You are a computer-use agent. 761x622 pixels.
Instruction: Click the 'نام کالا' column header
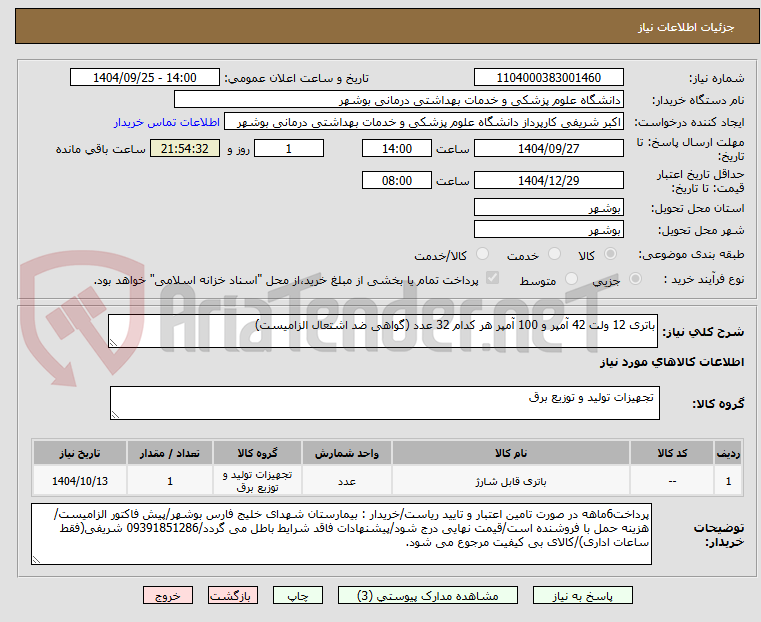511,453
